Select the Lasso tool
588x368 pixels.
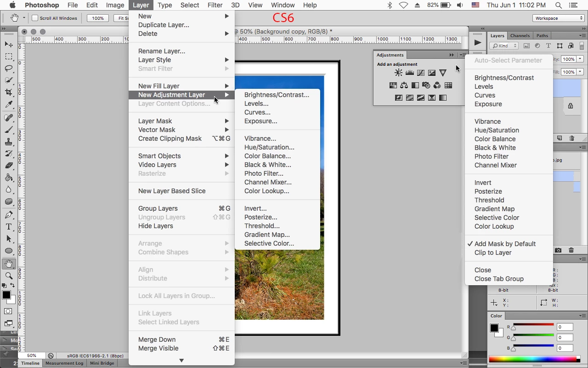point(9,69)
